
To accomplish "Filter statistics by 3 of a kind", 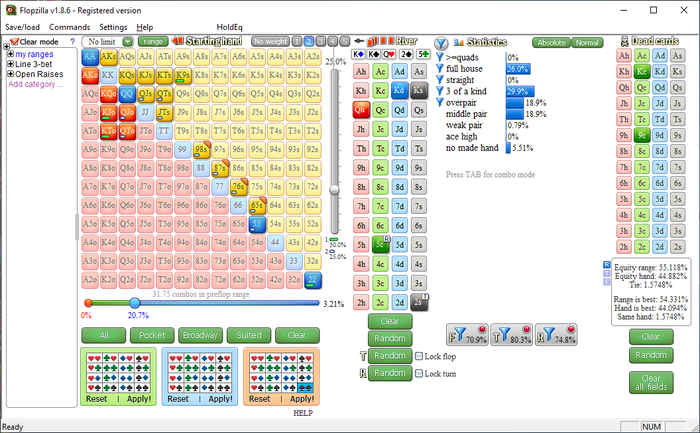I will pyautogui.click(x=440, y=91).
